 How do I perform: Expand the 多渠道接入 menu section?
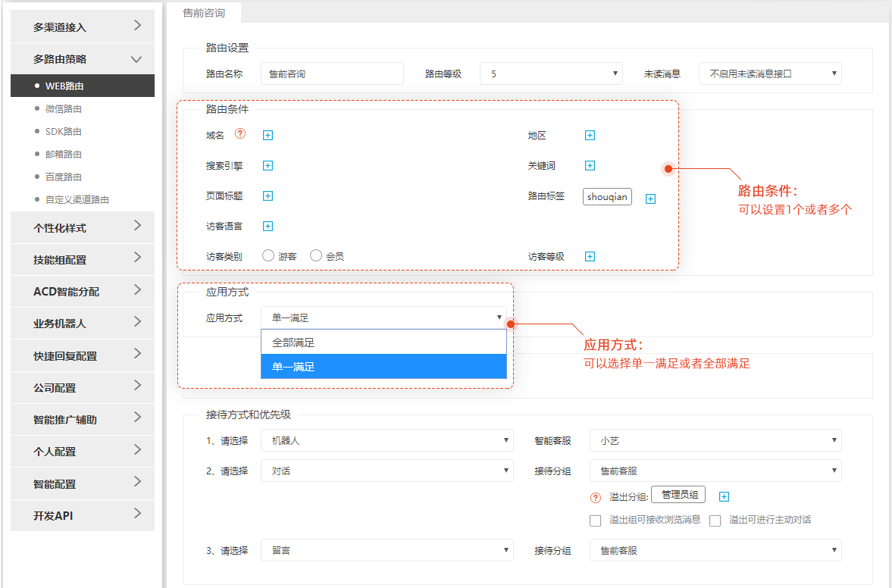[83, 27]
